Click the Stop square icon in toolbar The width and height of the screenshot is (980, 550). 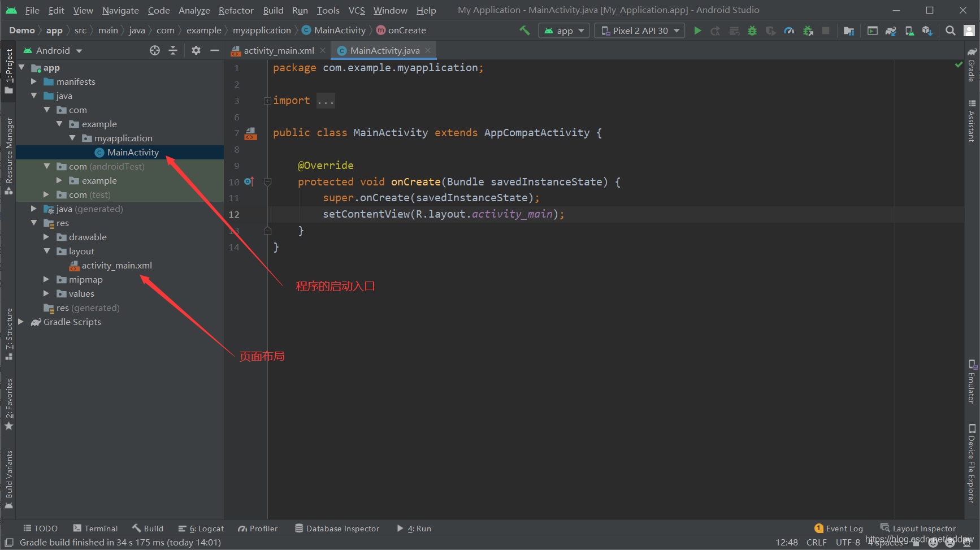826,31
